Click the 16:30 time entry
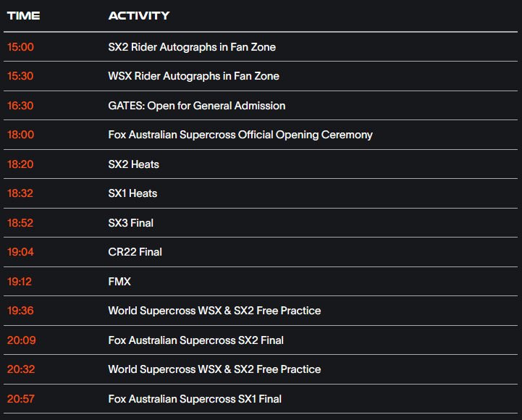 (x=20, y=106)
